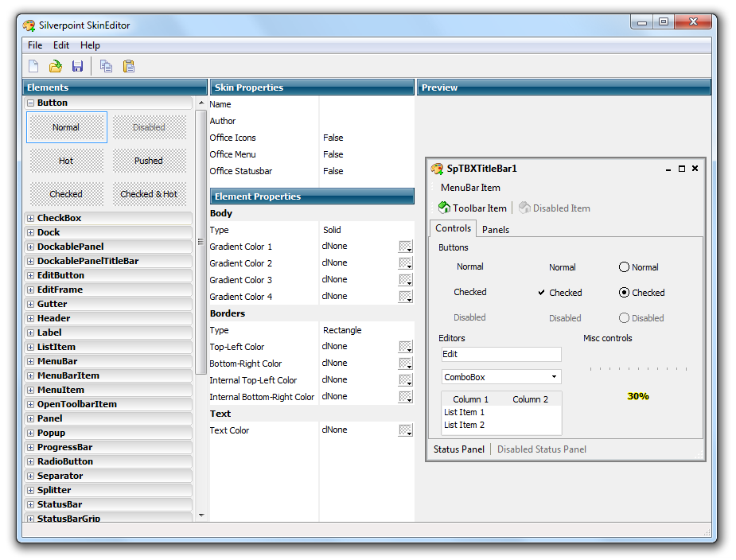Click MenuBar Item in the Preview window
The height and width of the screenshot is (560, 736).
pos(470,188)
